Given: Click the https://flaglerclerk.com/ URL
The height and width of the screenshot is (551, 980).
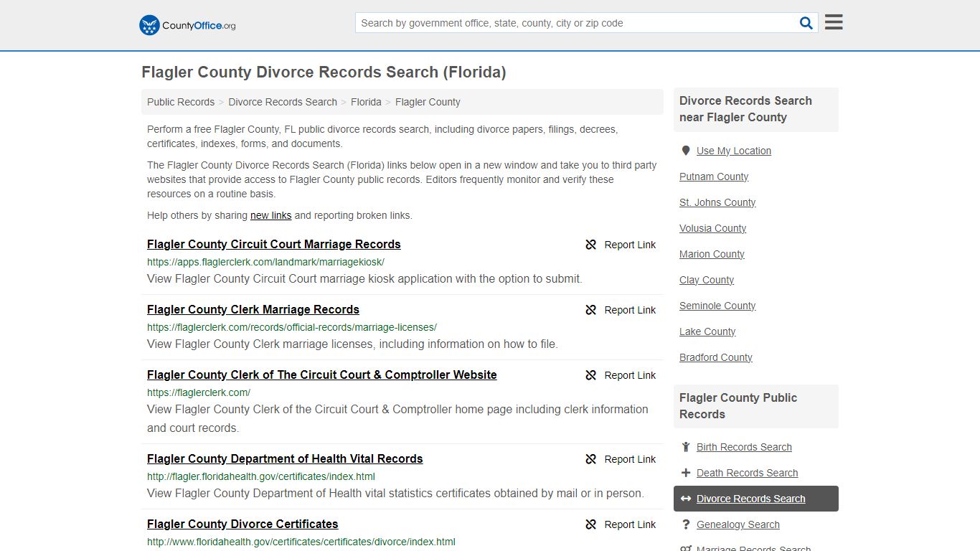Looking at the screenshot, I should pyautogui.click(x=199, y=392).
